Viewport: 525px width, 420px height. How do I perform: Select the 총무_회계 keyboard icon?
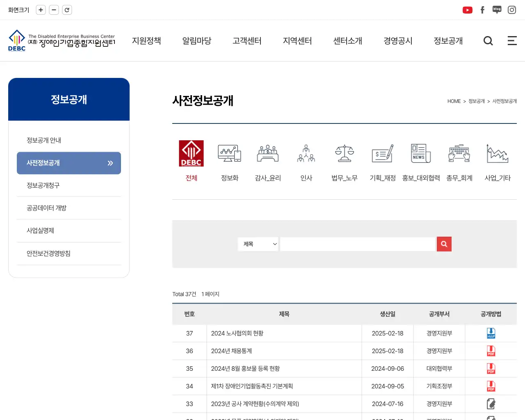tap(459, 153)
